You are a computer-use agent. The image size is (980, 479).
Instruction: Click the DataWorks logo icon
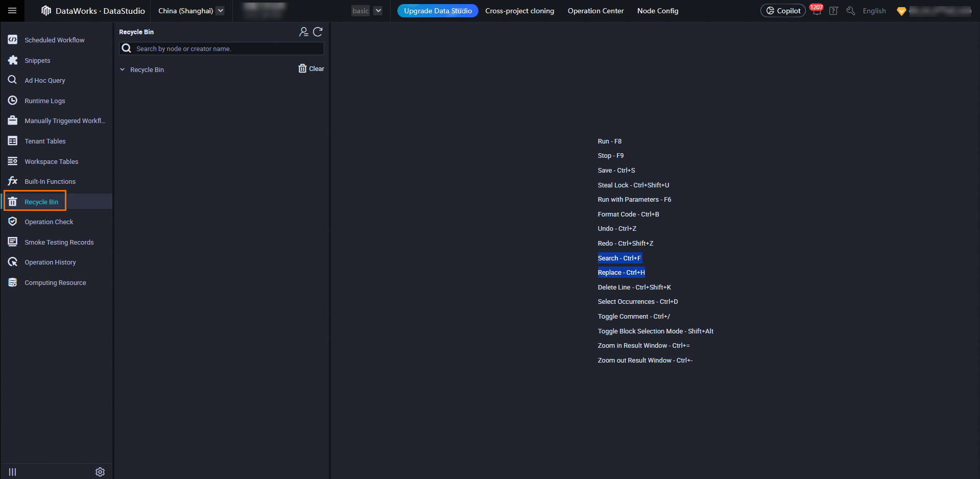click(x=46, y=11)
